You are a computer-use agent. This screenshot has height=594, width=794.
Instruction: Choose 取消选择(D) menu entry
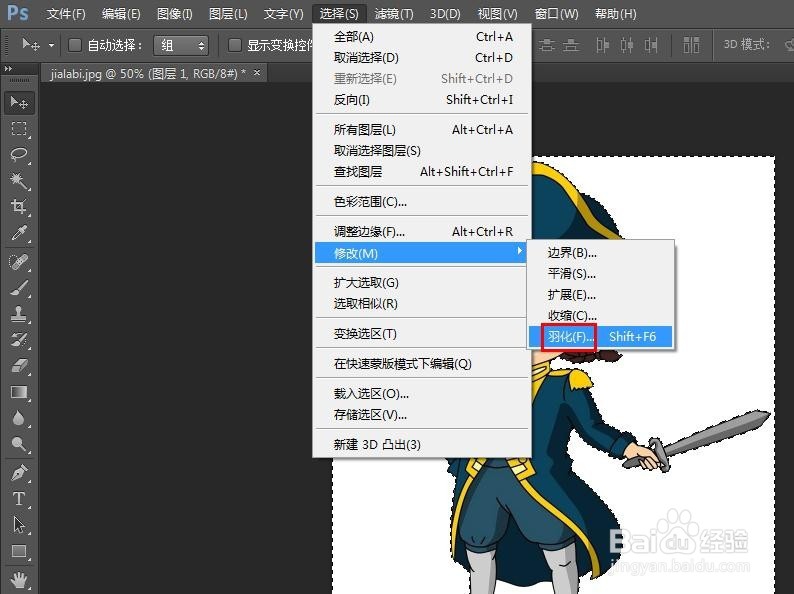tap(422, 58)
